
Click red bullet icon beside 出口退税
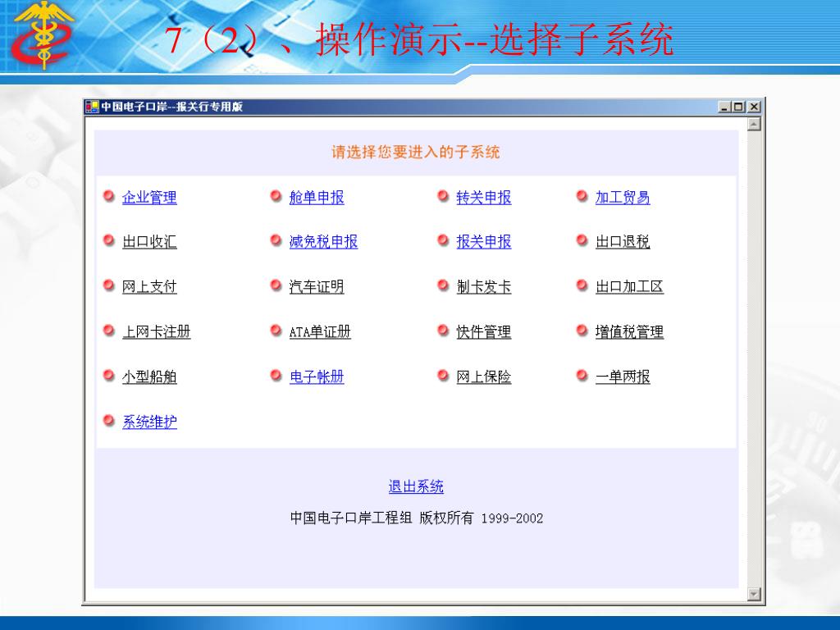click(x=582, y=240)
